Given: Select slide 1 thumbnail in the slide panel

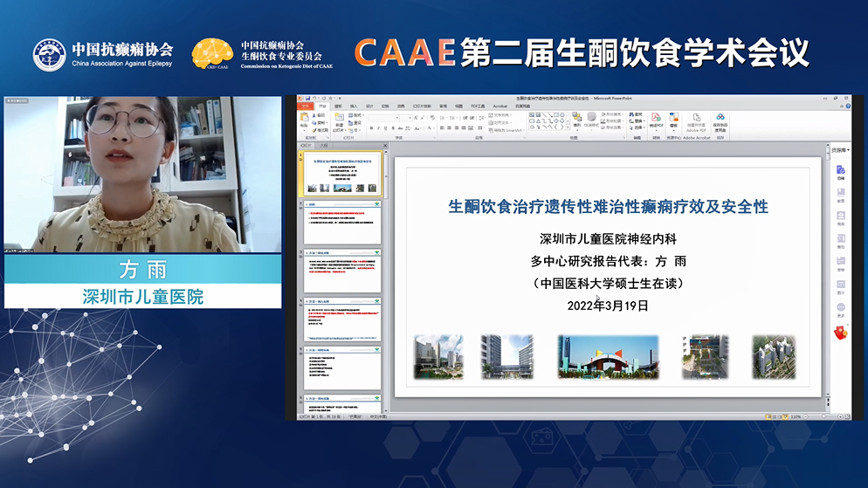Looking at the screenshot, I should pos(342,174).
